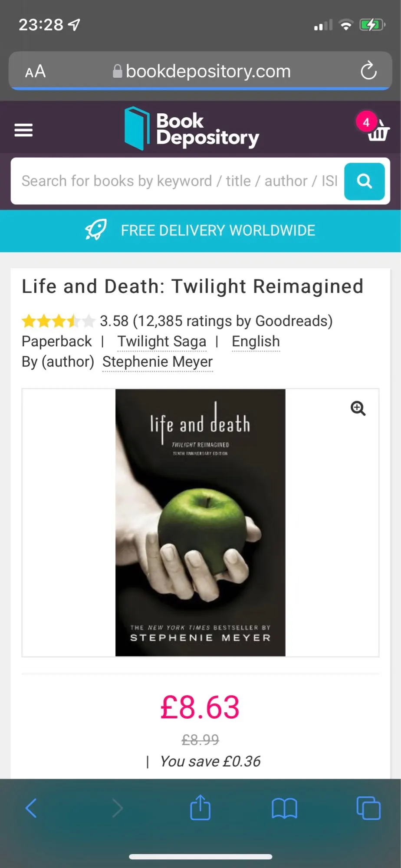This screenshot has height=868, width=401.
Task: Tap the Goodreads star rating
Action: [x=58, y=321]
